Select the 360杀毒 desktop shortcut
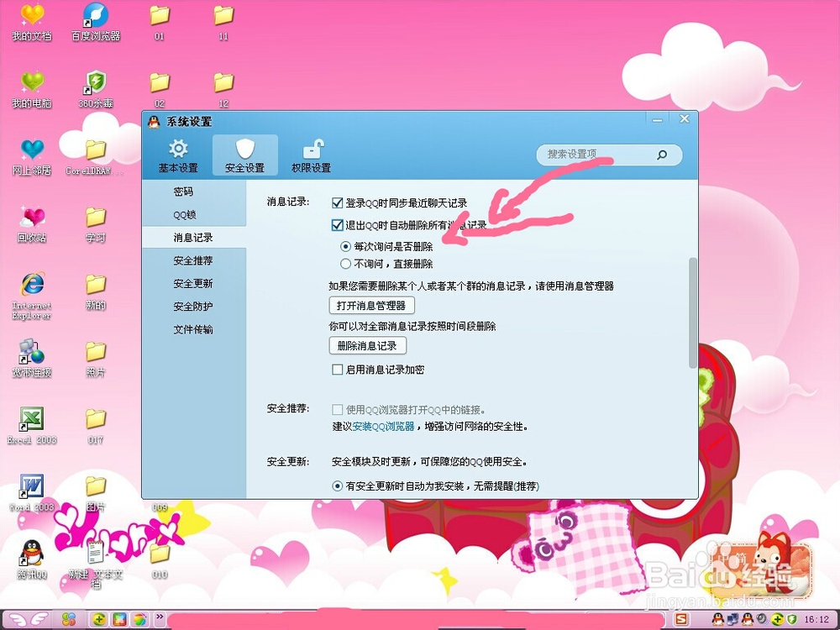This screenshot has width=840, height=630. 96,90
